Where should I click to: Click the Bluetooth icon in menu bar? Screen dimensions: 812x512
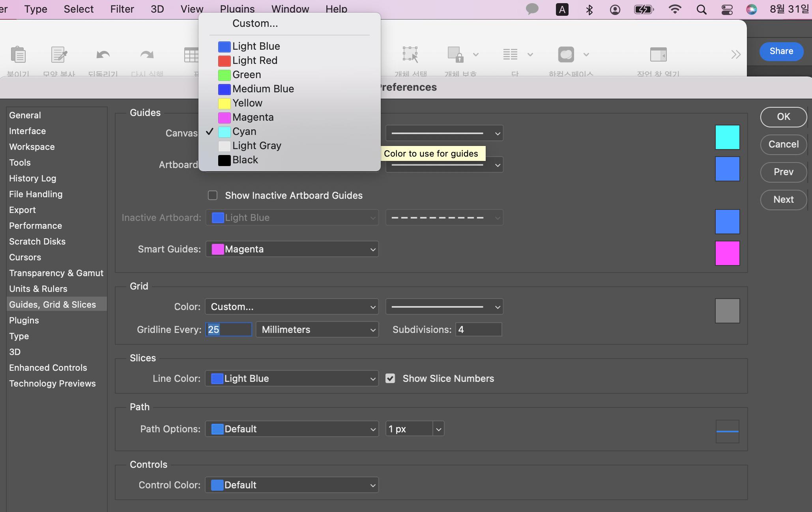(589, 9)
